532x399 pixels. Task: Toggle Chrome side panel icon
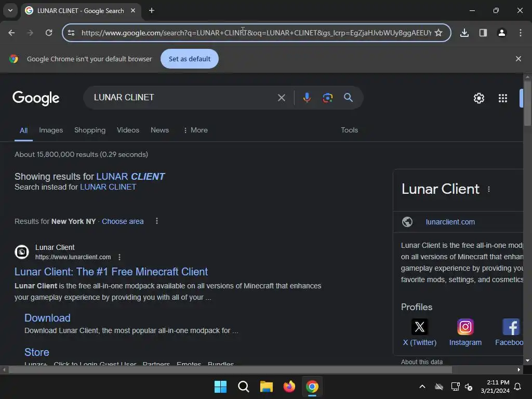pyautogui.click(x=483, y=33)
